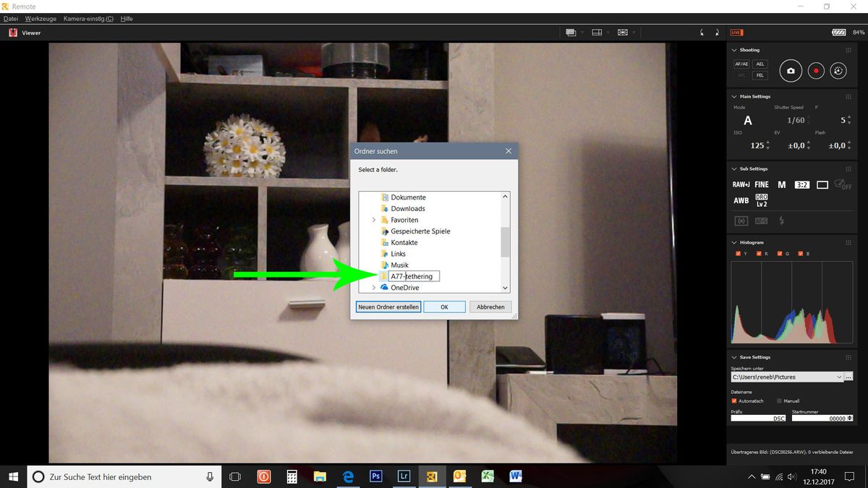This screenshot has width=868, height=488.
Task: Click the AWB white balance icon
Action: (741, 200)
